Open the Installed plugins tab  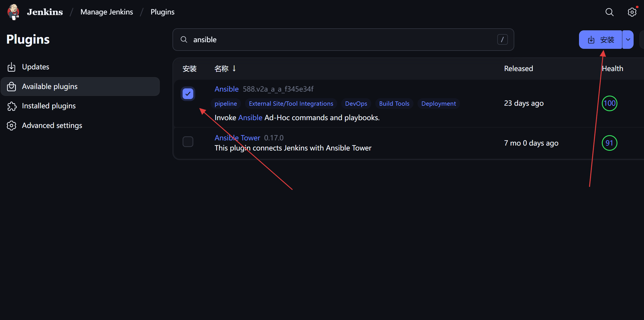point(49,106)
